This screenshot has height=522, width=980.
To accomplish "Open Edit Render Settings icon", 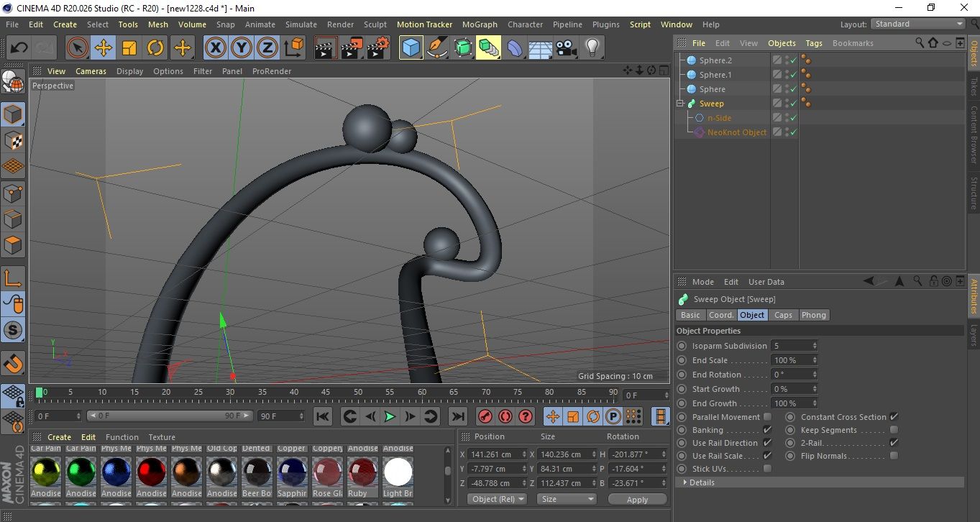I will click(378, 48).
